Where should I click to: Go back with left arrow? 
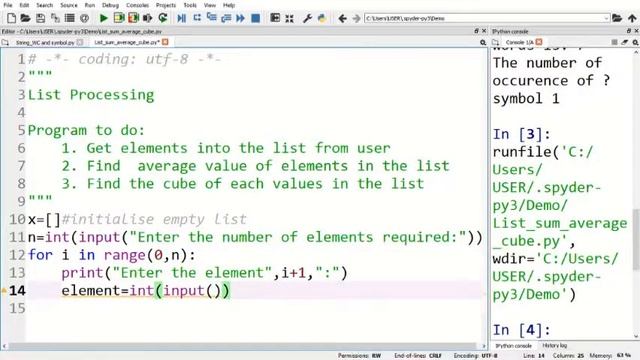(x=342, y=18)
